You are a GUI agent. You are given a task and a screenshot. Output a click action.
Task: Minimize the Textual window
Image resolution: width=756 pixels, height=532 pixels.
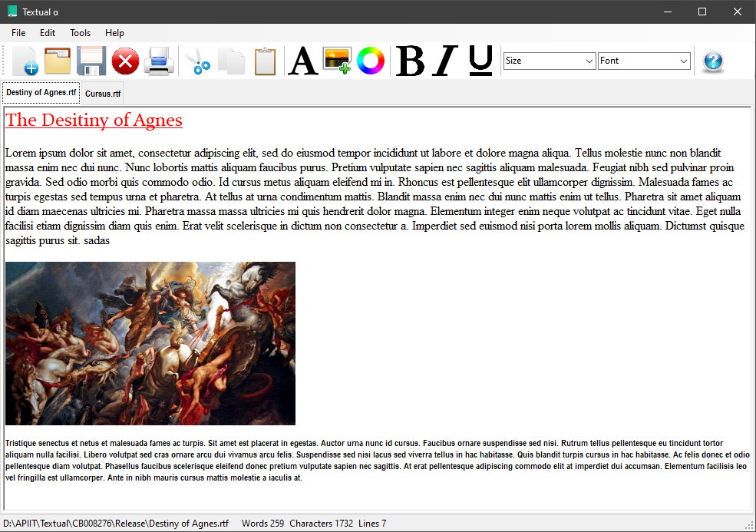668,12
